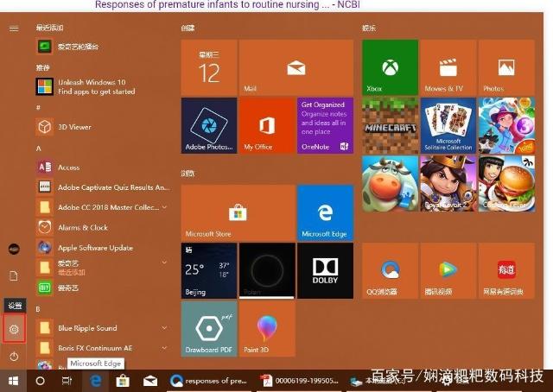Jump to letter A section header
Image resolution: width=553 pixels, height=392 pixels.
tap(38, 149)
